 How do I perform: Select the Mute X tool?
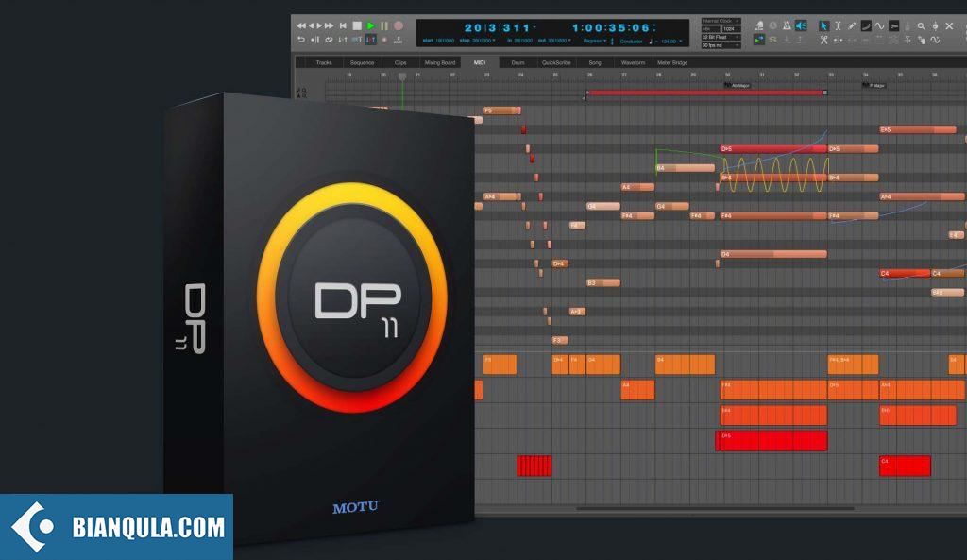(949, 25)
